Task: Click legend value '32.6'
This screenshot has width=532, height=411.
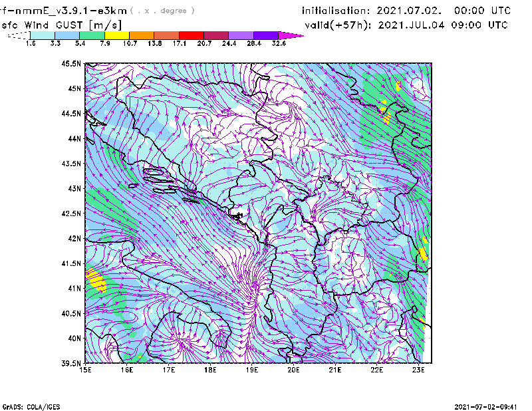Action: click(279, 43)
